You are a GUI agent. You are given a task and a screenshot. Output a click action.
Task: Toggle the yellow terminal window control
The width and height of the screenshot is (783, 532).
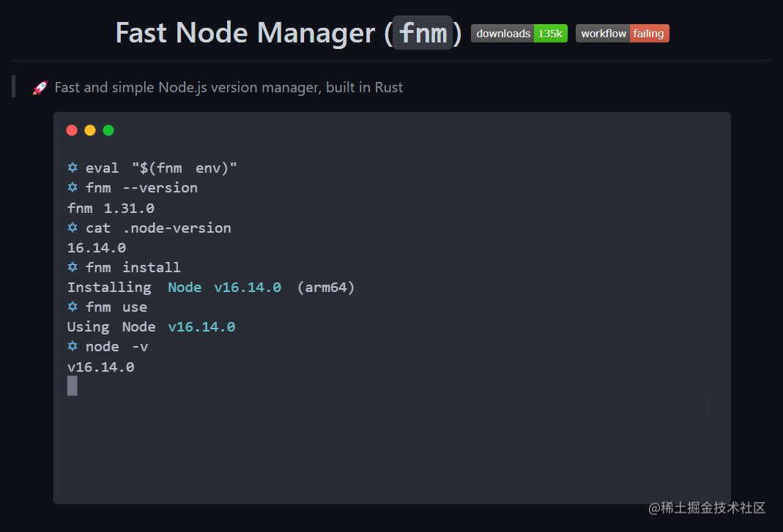coord(90,130)
